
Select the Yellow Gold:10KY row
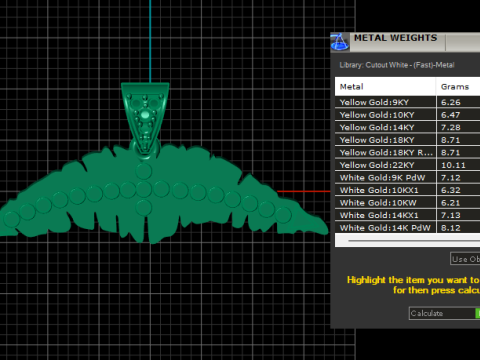(x=407, y=115)
